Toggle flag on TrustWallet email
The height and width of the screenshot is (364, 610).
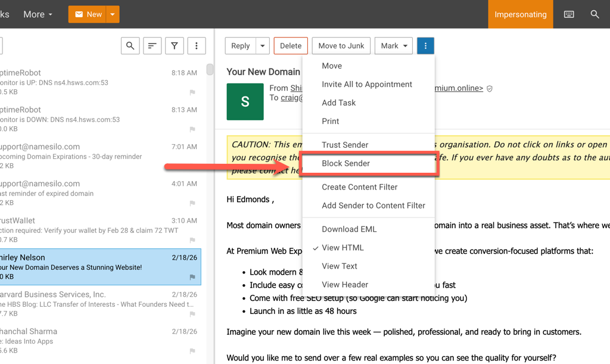(x=192, y=240)
